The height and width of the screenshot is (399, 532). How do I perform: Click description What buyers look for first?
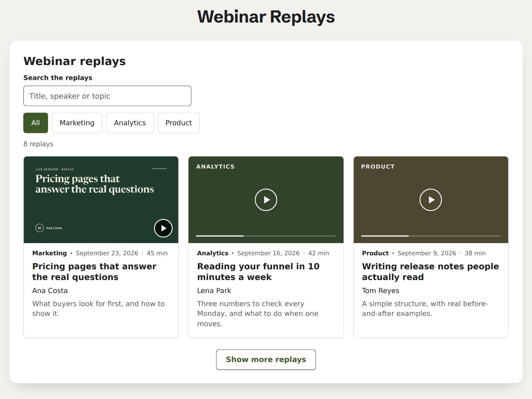point(98,308)
